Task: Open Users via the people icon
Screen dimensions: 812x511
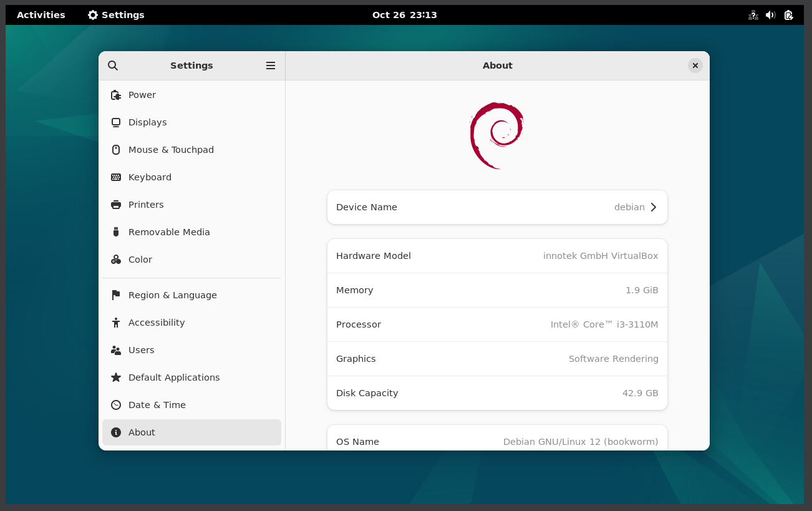Action: (x=115, y=350)
